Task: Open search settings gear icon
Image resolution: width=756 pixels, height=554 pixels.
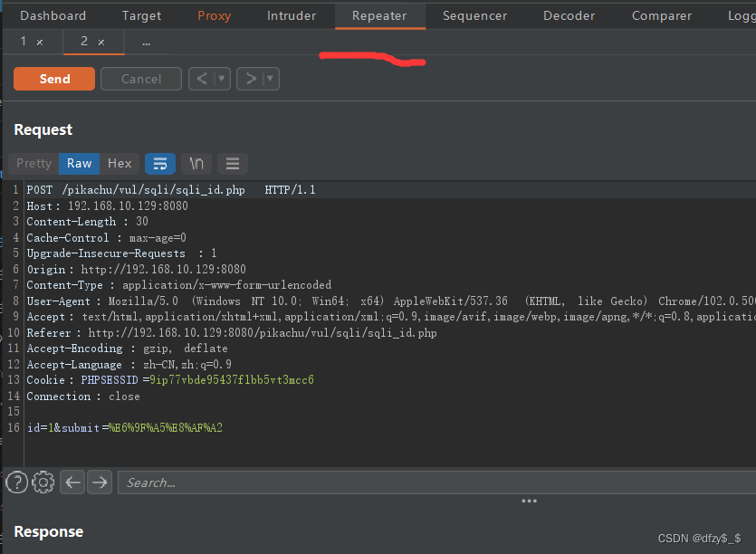Action: point(43,482)
